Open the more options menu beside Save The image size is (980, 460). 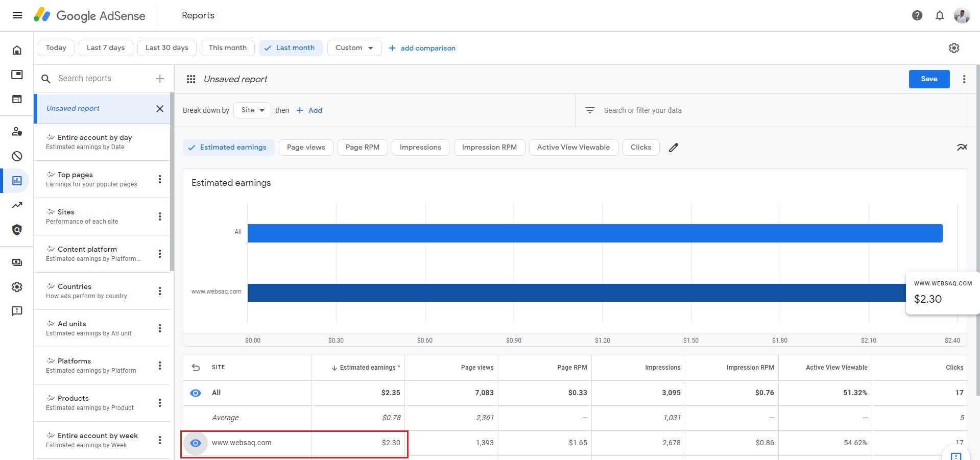coord(964,79)
